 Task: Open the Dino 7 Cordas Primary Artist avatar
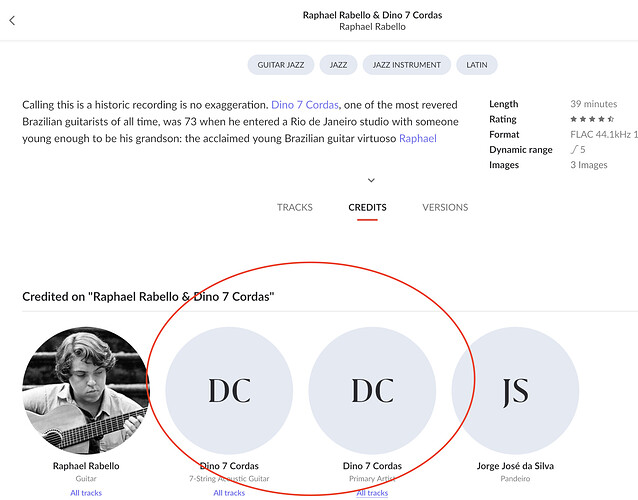(372, 391)
